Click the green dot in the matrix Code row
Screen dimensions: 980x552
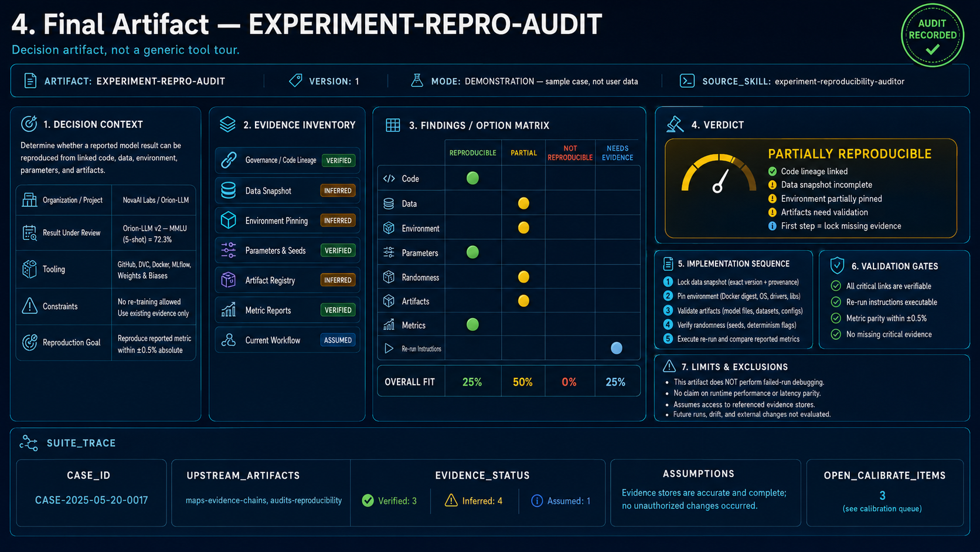472,178
